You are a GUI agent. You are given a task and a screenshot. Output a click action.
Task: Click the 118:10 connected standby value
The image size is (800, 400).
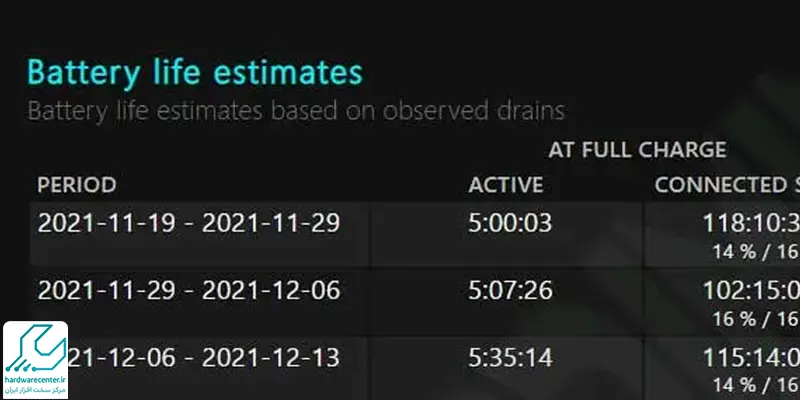pyautogui.click(x=751, y=223)
